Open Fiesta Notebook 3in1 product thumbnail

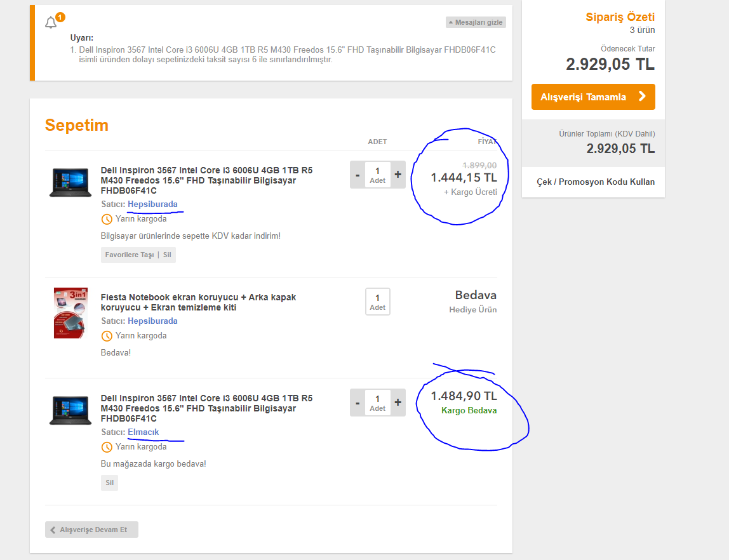point(70,313)
